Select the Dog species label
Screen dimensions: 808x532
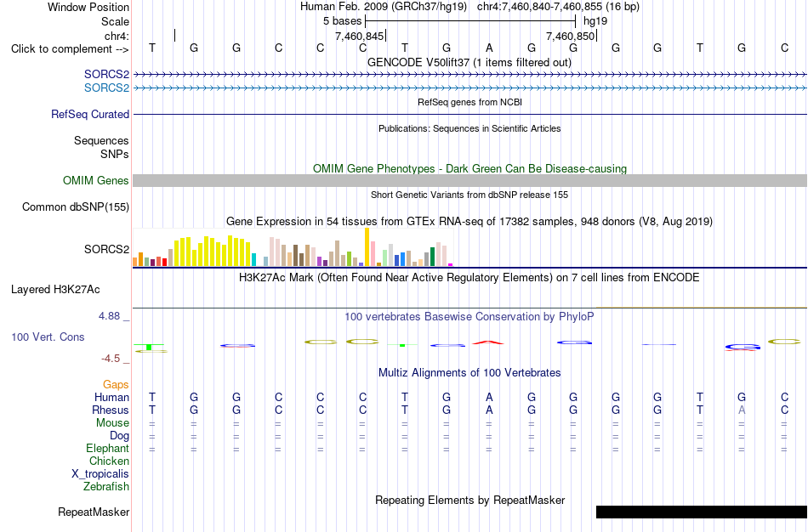(x=119, y=436)
